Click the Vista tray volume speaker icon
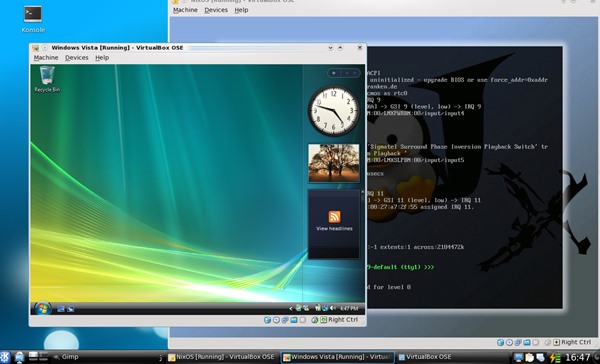600x364 pixels. 333,308
